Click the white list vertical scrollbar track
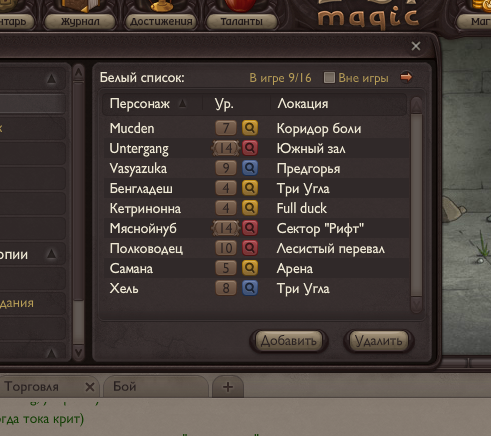Viewport: 491px width, 436px height. (416, 205)
